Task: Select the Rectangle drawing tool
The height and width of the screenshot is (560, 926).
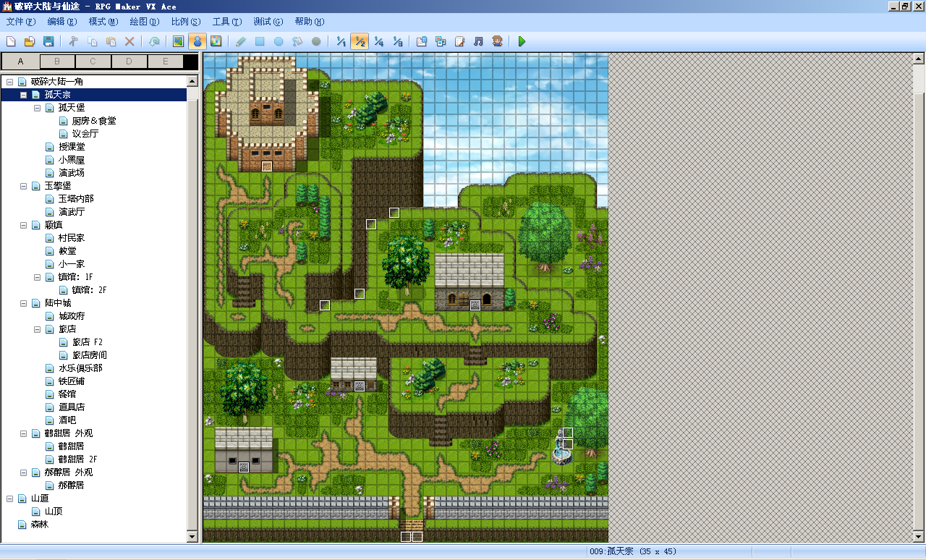Action: coord(260,41)
